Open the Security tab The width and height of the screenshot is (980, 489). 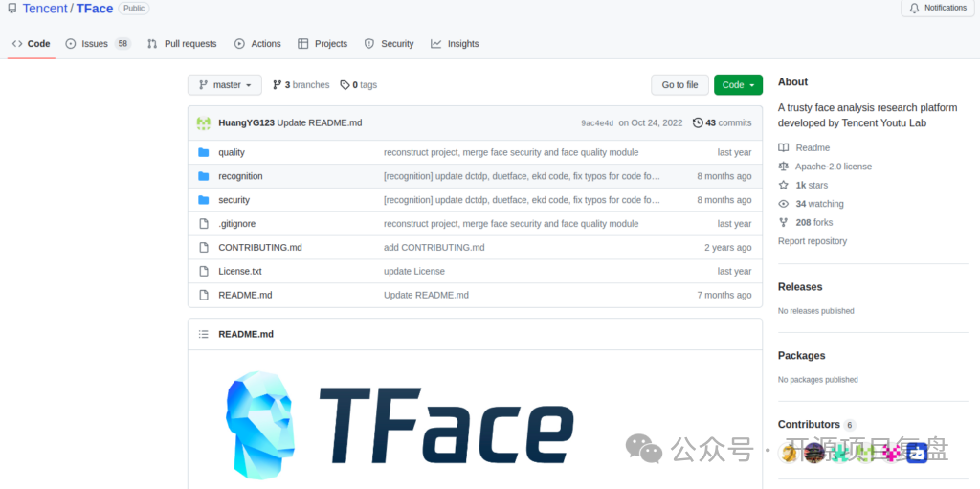(x=390, y=44)
